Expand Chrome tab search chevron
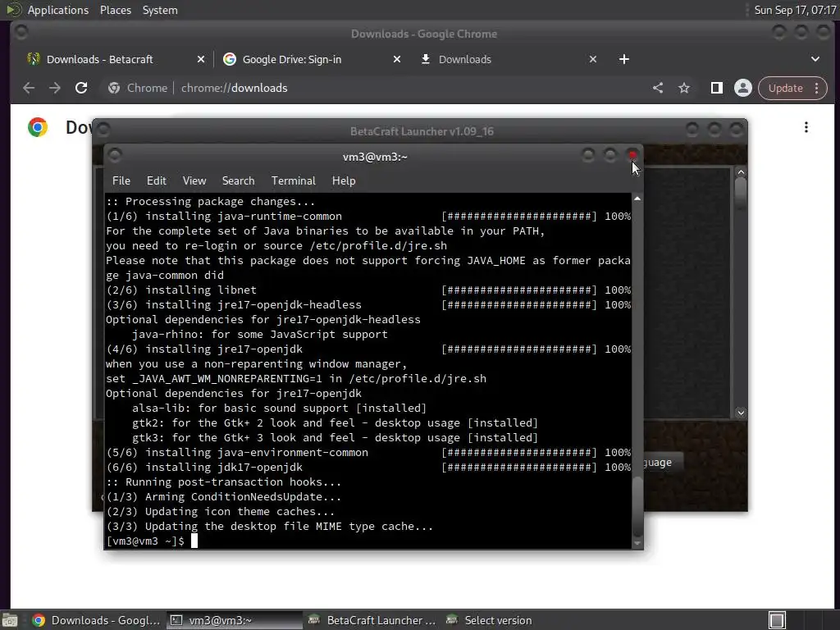This screenshot has width=840, height=630. (x=815, y=59)
